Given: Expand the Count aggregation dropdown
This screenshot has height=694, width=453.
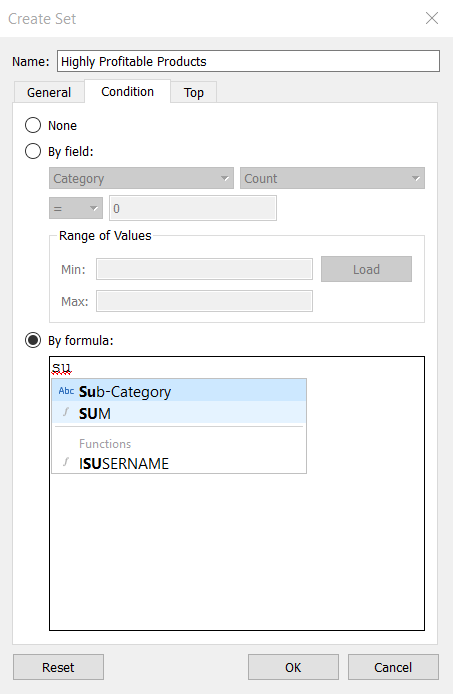Looking at the screenshot, I should [332, 178].
